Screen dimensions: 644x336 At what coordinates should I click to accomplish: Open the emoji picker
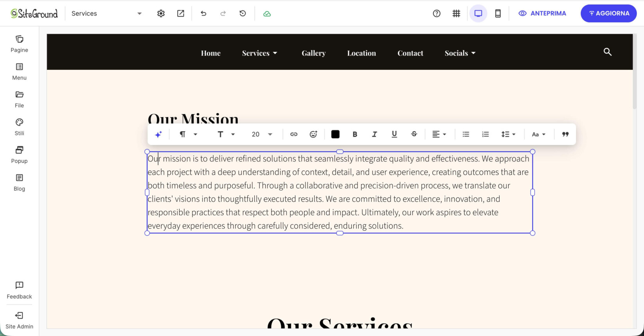point(313,134)
